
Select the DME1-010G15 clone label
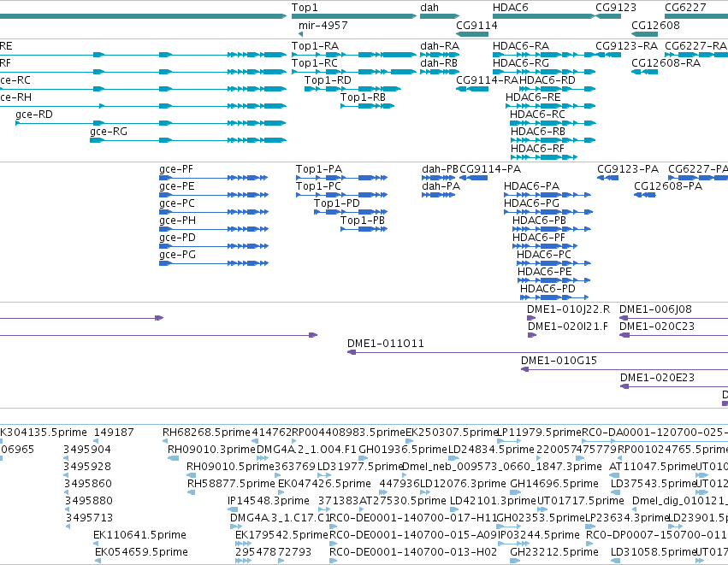[559, 361]
